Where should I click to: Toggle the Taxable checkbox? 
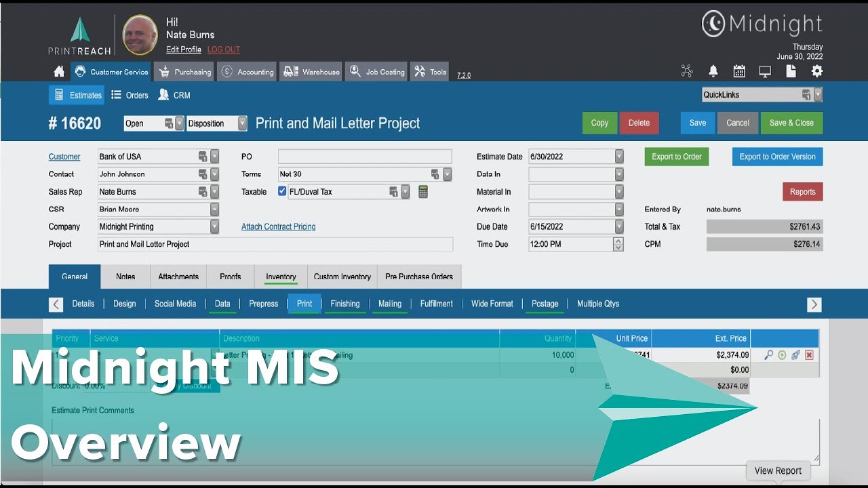pos(282,192)
